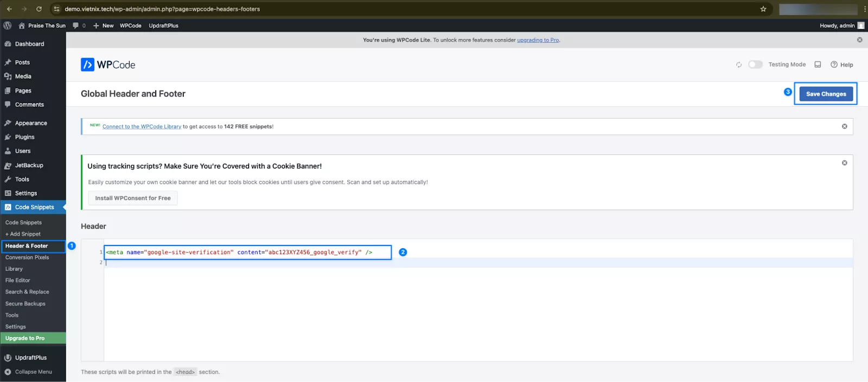
Task: Dismiss the WPCode Lite upgrade notice
Action: pos(859,40)
